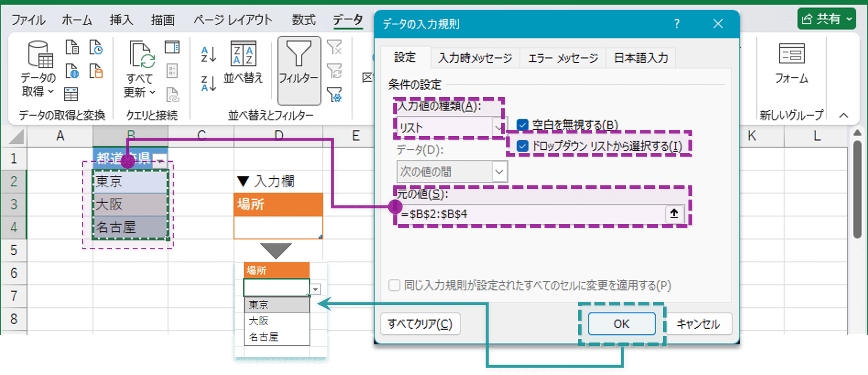Select the 設定 tab in dialog

(x=405, y=57)
